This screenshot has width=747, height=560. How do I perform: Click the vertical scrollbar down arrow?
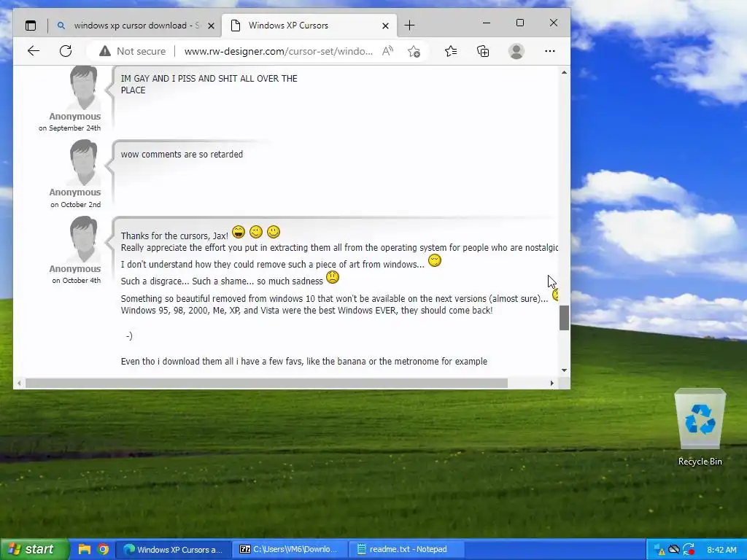pyautogui.click(x=564, y=370)
